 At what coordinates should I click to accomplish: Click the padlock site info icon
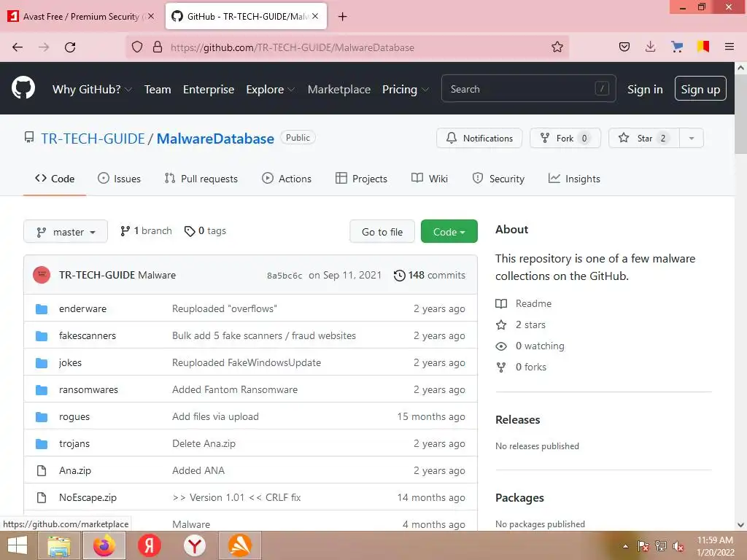158,47
